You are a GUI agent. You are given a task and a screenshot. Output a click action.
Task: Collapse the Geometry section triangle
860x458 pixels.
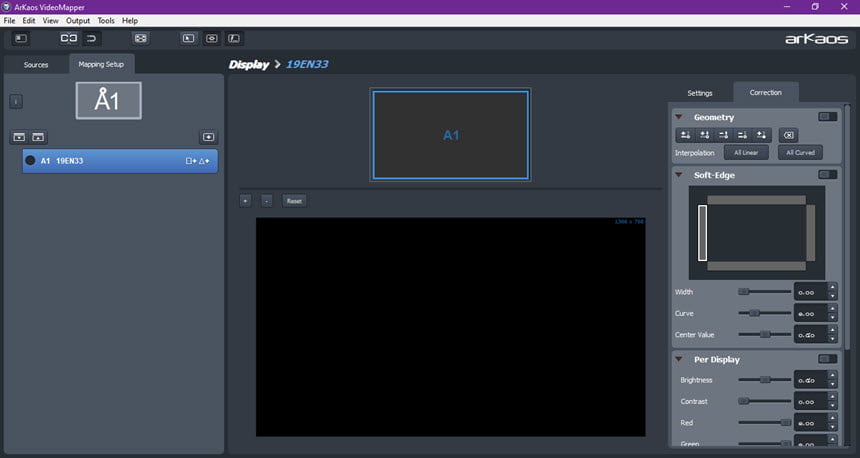click(679, 117)
